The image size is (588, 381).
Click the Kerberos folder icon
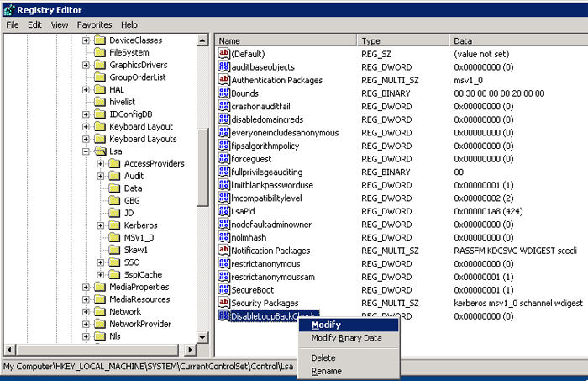pos(114,225)
